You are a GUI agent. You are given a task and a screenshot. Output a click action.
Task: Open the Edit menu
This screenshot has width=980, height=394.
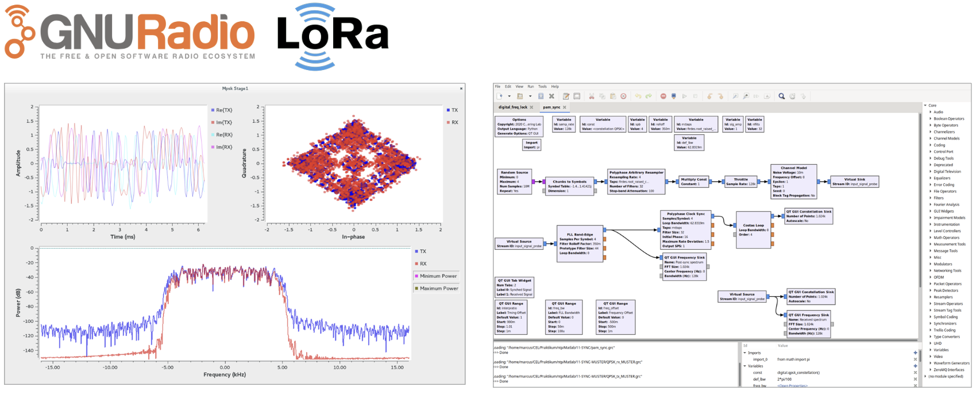[x=508, y=87]
